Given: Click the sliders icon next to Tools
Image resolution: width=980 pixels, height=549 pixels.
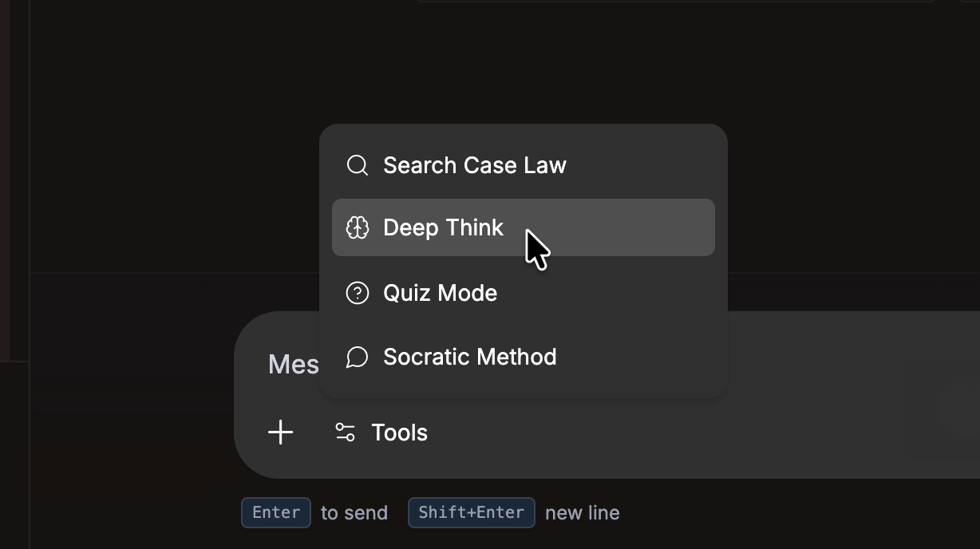Looking at the screenshot, I should (345, 432).
